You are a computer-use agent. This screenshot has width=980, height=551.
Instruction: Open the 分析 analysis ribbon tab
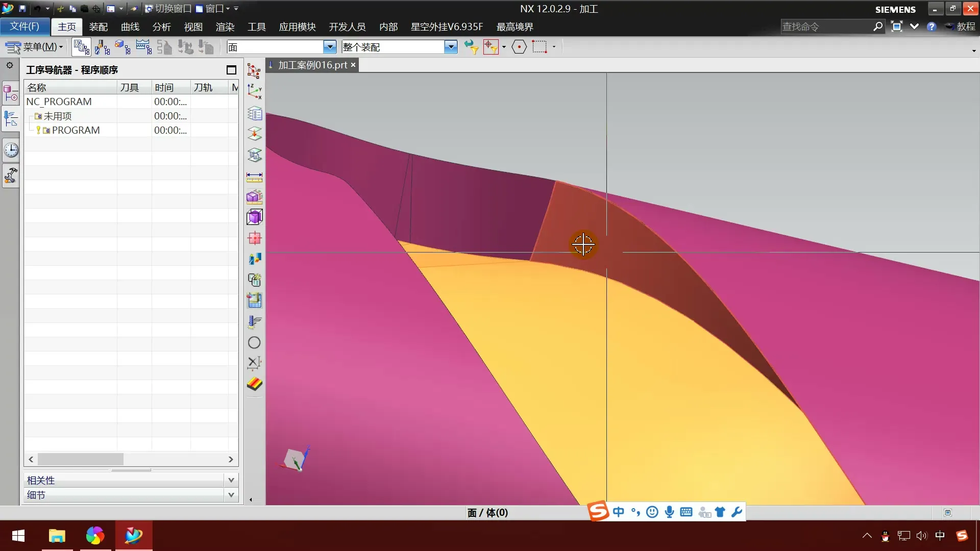161,27
